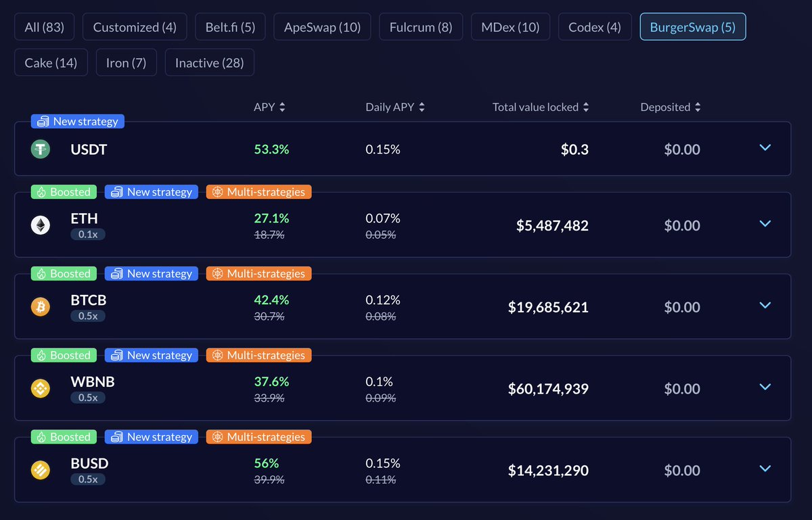Screen dimensions: 812x520
Task: Sort by Daily APY using its arrows
Action: [422, 107]
